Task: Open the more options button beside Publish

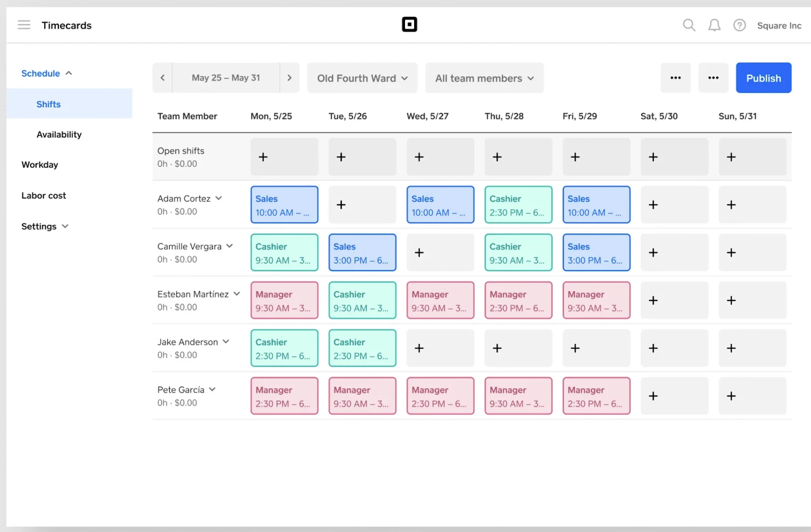Action: [713, 78]
